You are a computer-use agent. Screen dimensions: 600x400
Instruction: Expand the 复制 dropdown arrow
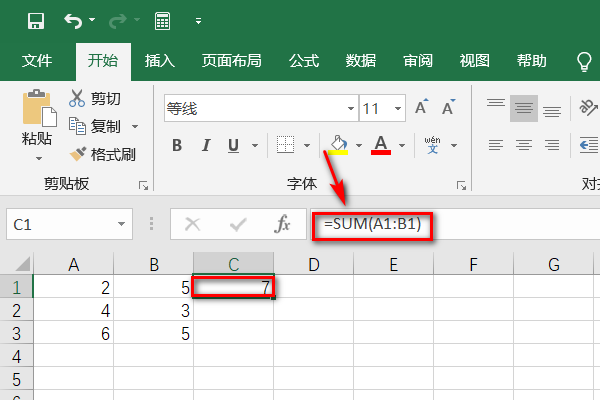135,126
